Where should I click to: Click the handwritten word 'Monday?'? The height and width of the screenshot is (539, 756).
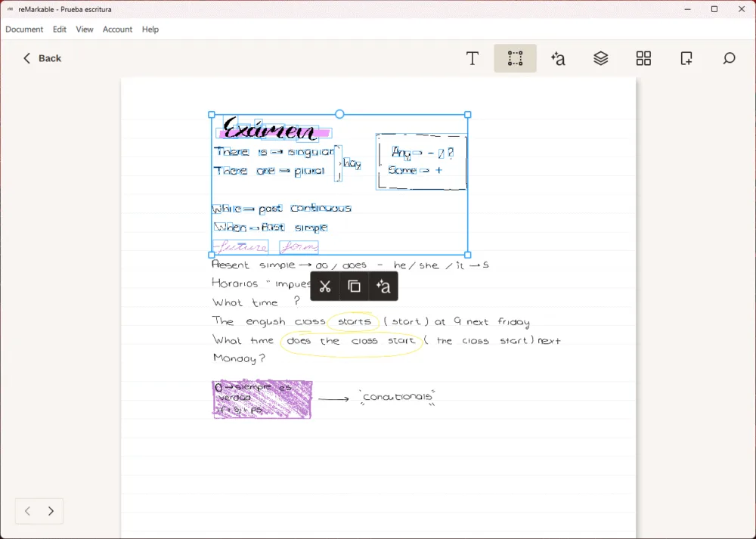pos(239,358)
